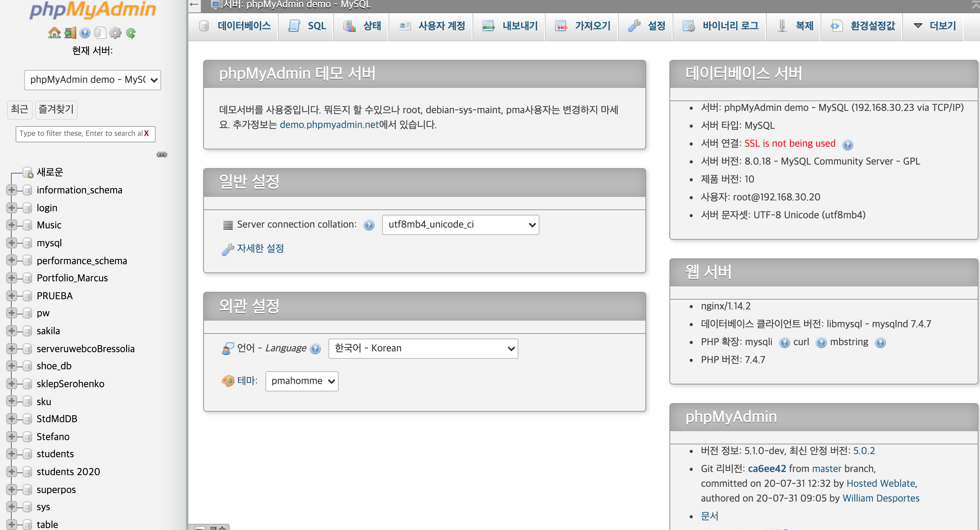Open Server connection collation dropdown
The width and height of the screenshot is (980, 530).
[x=460, y=225]
